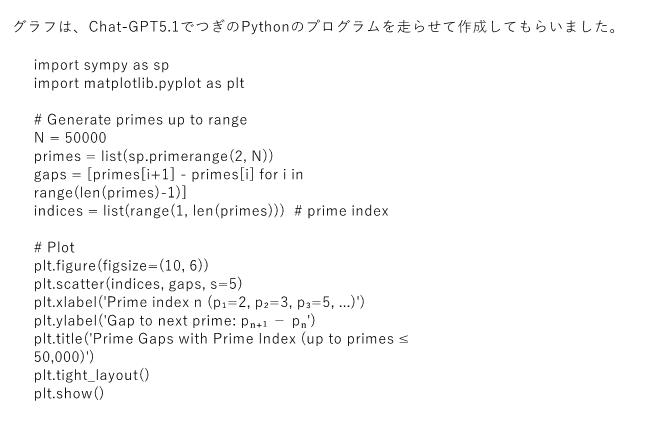652x425 pixels.
Task: Click the 'plt.tight_layout()' line
Action: tap(91, 375)
